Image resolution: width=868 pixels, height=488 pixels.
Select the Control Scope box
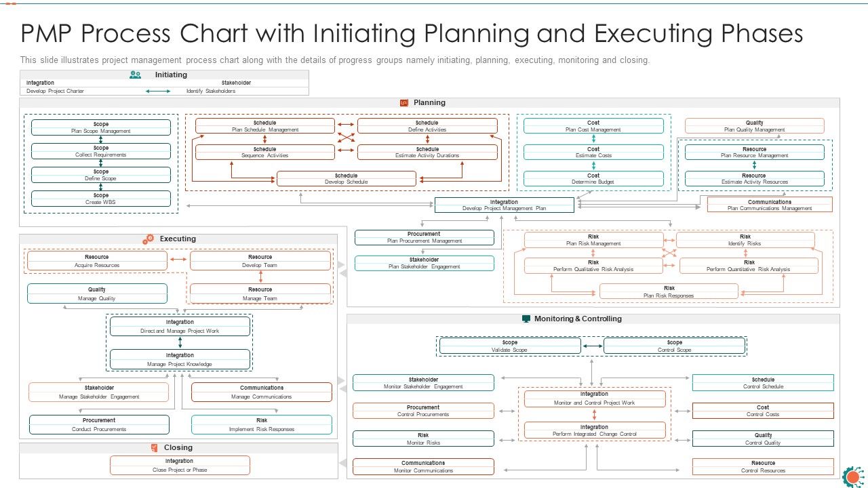[675, 346]
